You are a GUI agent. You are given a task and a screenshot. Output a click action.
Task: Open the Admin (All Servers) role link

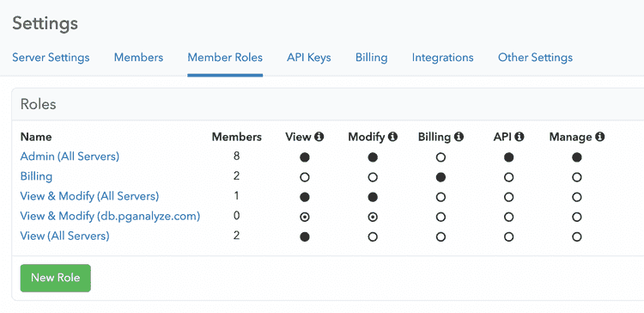(x=70, y=156)
